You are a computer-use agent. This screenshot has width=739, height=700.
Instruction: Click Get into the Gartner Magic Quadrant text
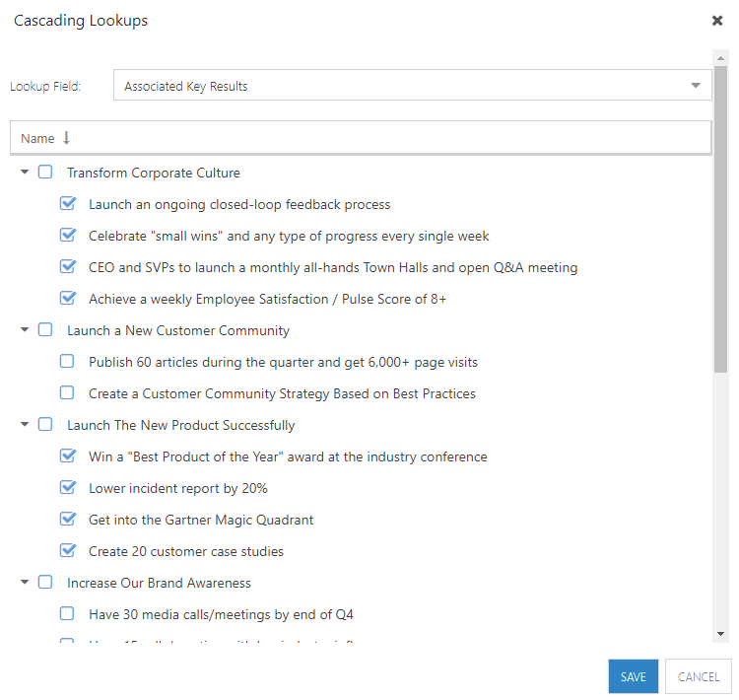click(201, 520)
